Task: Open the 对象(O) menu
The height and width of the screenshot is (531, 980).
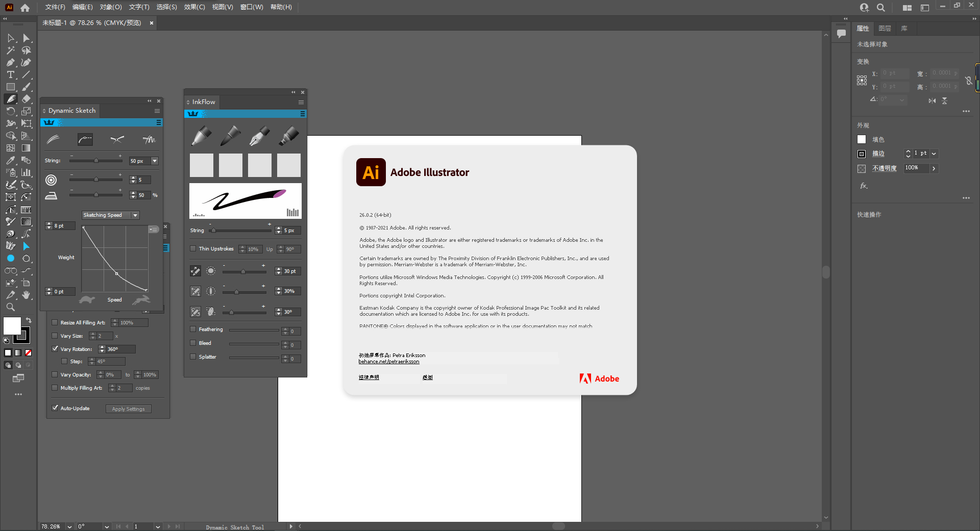Action: tap(111, 7)
